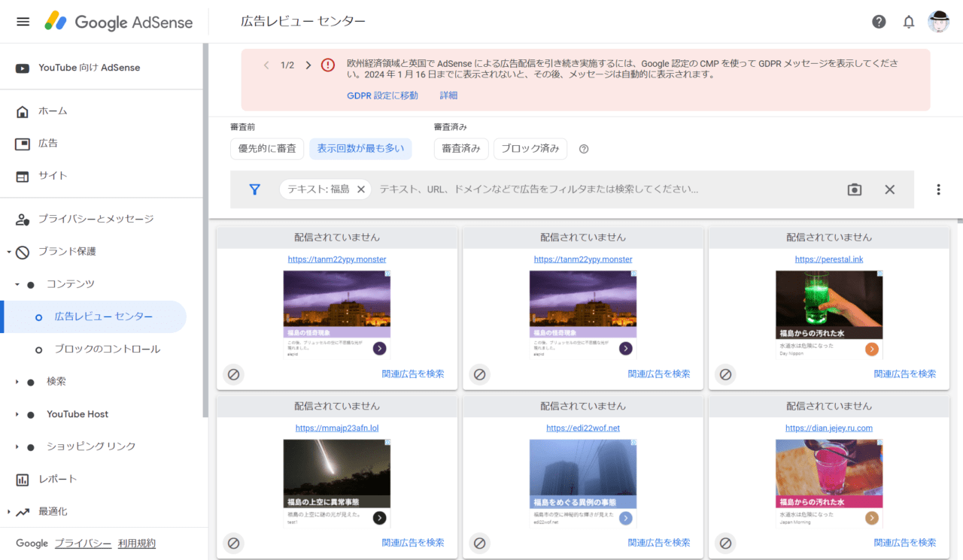This screenshot has width=963, height=560.
Task: Open ブロックのコントロール in the sidebar
Action: [x=107, y=350]
